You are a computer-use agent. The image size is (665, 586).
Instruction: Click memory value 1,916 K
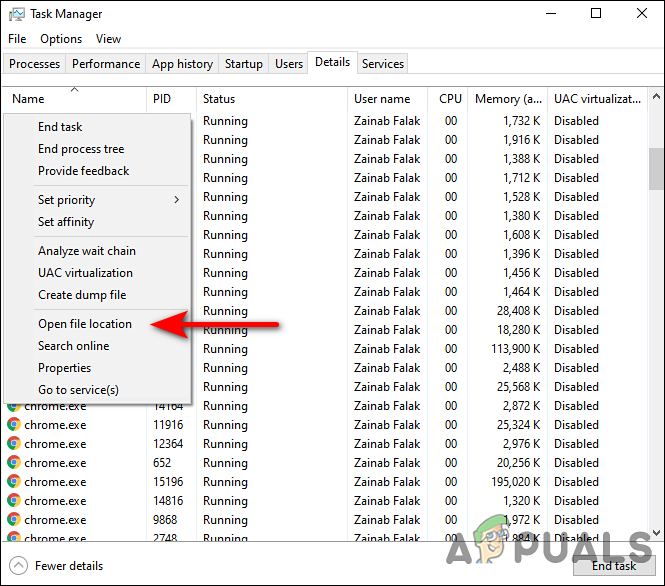[x=522, y=140]
